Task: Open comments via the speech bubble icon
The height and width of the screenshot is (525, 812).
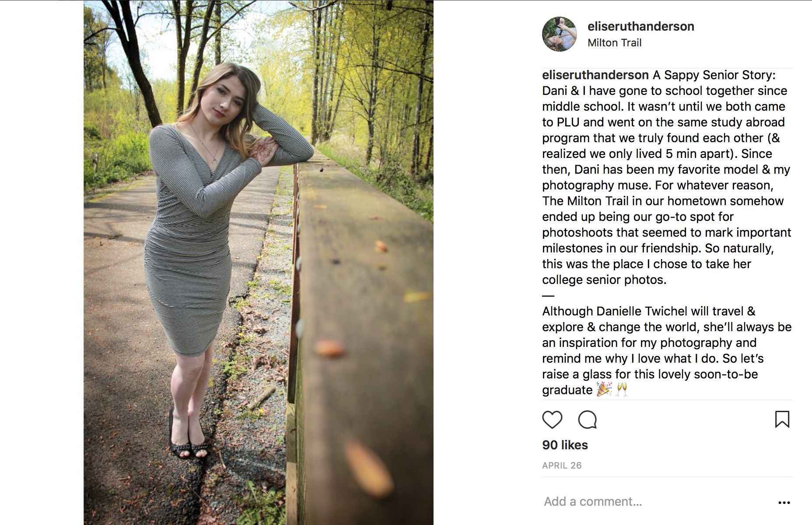Action: pyautogui.click(x=587, y=420)
